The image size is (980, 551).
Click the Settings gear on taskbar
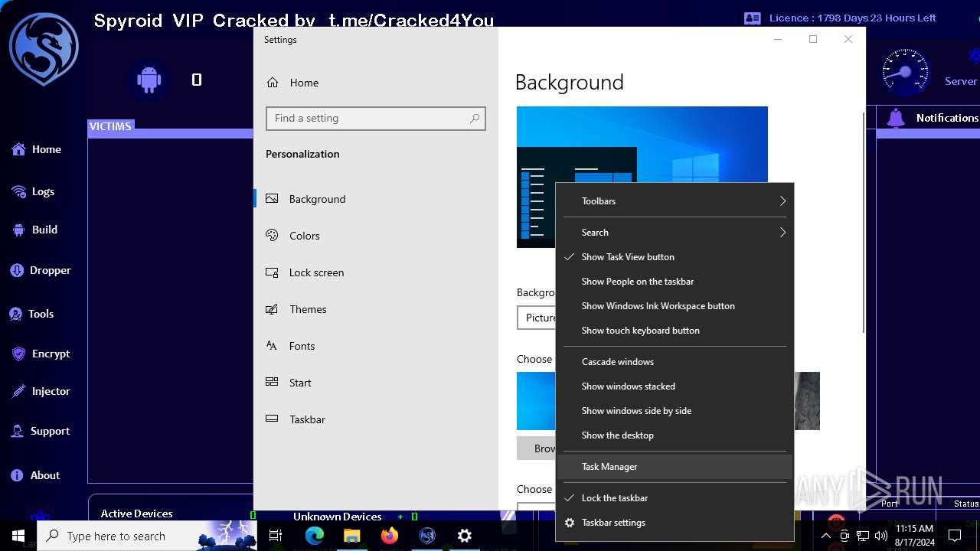(x=465, y=536)
